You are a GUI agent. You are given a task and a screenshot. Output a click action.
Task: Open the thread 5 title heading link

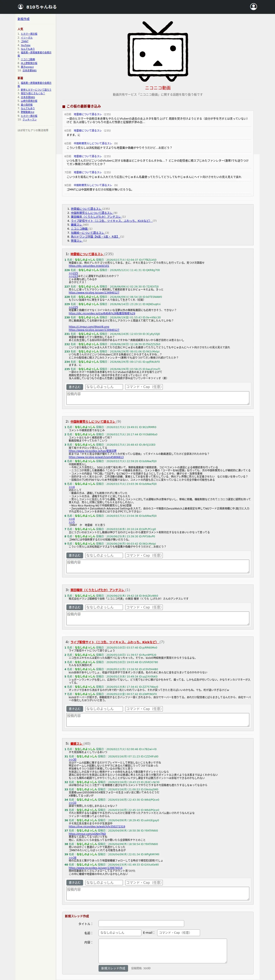76,743
